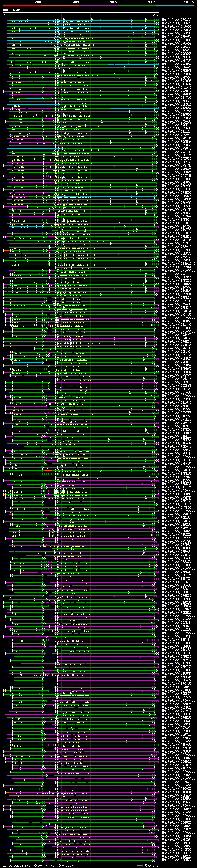This screenshot has width=197, height=868.
Task: Click hit label UniRef100_Q41707
Action: (177, 98)
